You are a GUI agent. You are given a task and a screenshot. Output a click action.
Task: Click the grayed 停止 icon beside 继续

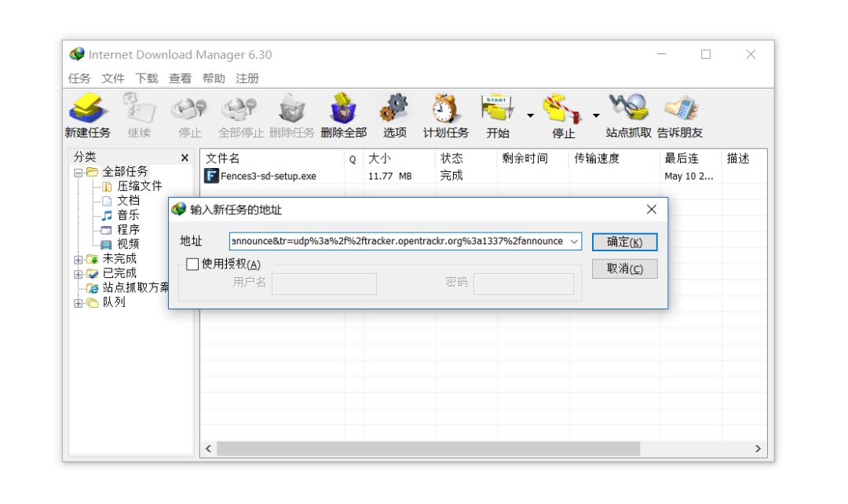tap(189, 108)
